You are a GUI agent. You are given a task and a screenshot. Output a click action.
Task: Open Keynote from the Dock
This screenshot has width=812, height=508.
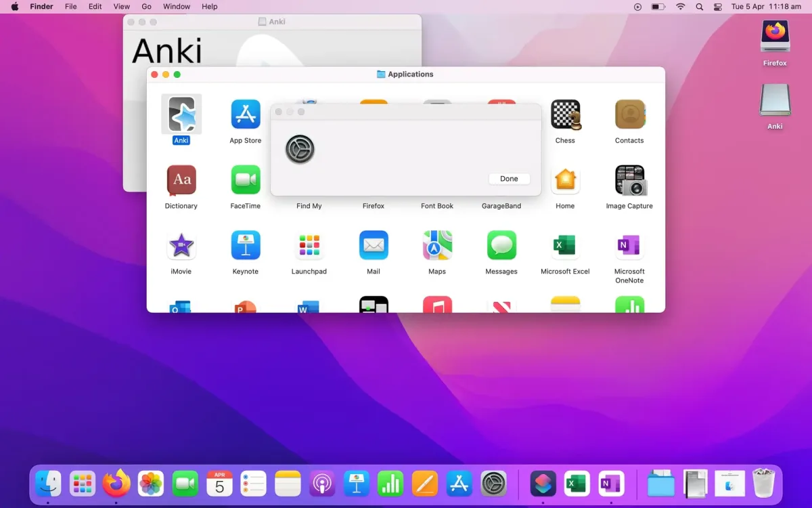[357, 484]
